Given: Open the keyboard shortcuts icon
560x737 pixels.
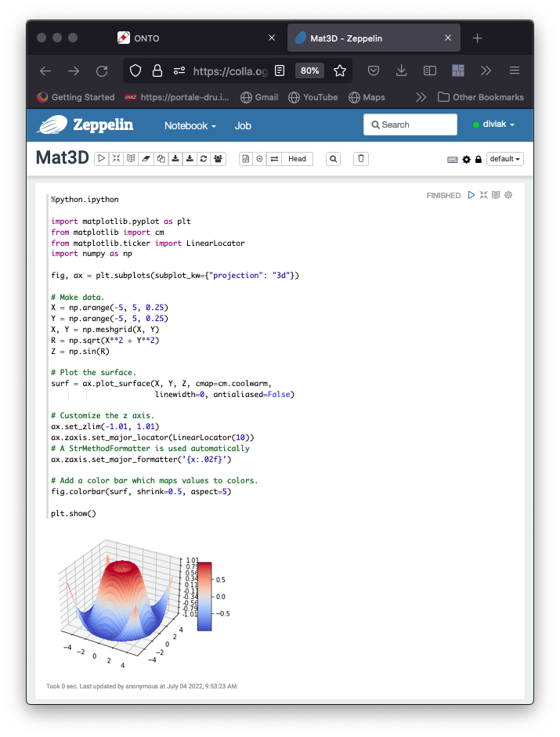Looking at the screenshot, I should point(453,159).
